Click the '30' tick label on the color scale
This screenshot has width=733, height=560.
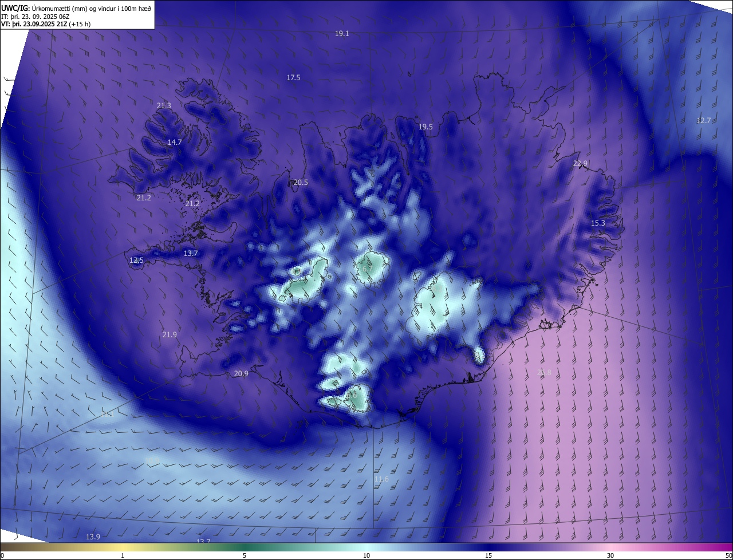point(610,555)
